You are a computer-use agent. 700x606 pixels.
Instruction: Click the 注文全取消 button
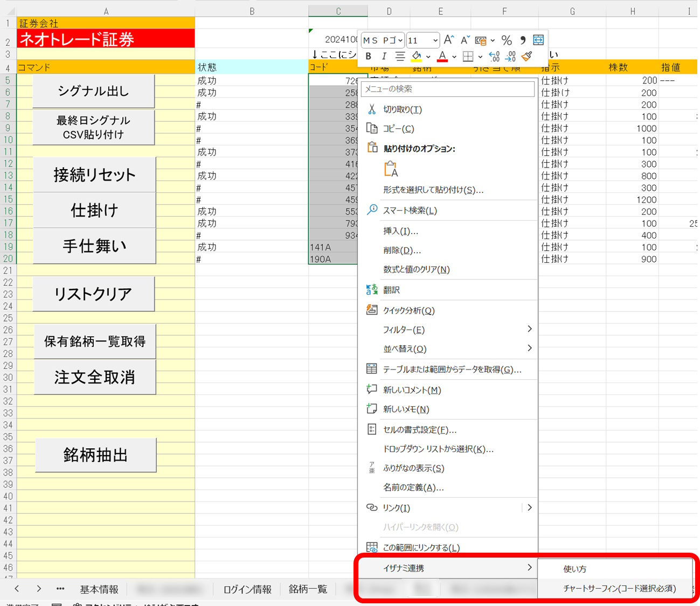pos(95,377)
